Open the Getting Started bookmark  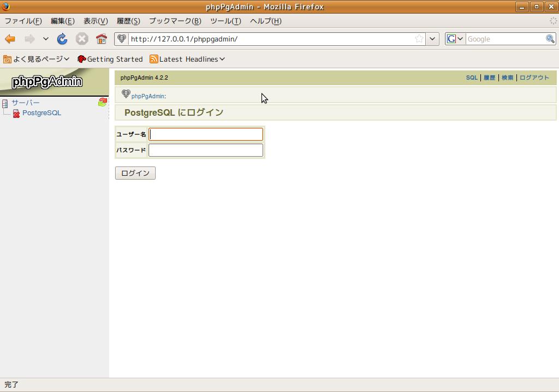click(110, 59)
